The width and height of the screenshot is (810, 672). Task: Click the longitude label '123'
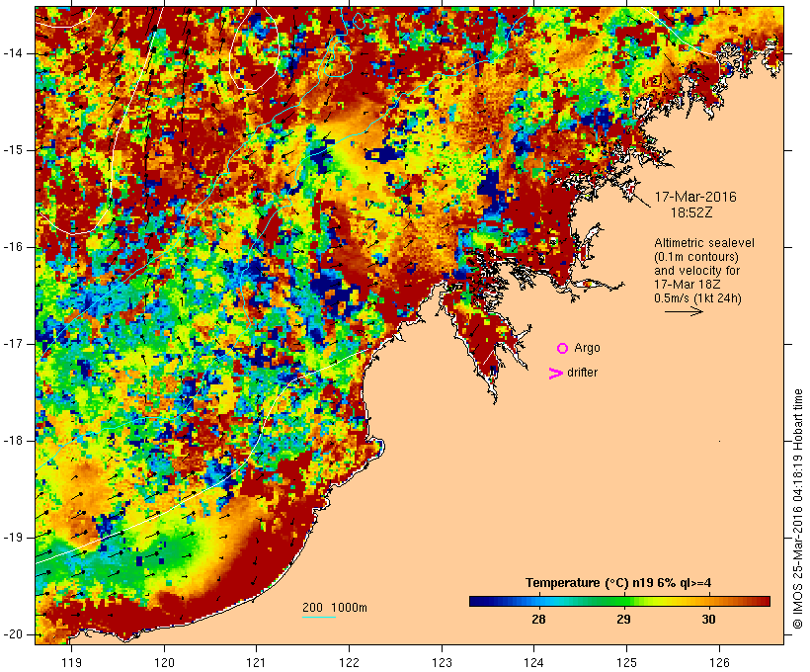442,662
